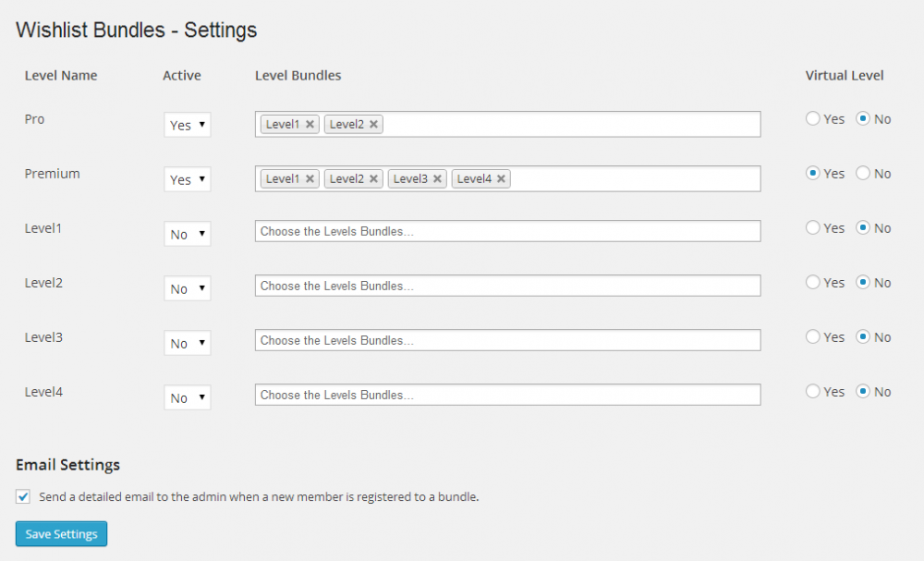Select Yes for Level3 Virtual Level
This screenshot has width=924, height=561.
pyautogui.click(x=813, y=336)
